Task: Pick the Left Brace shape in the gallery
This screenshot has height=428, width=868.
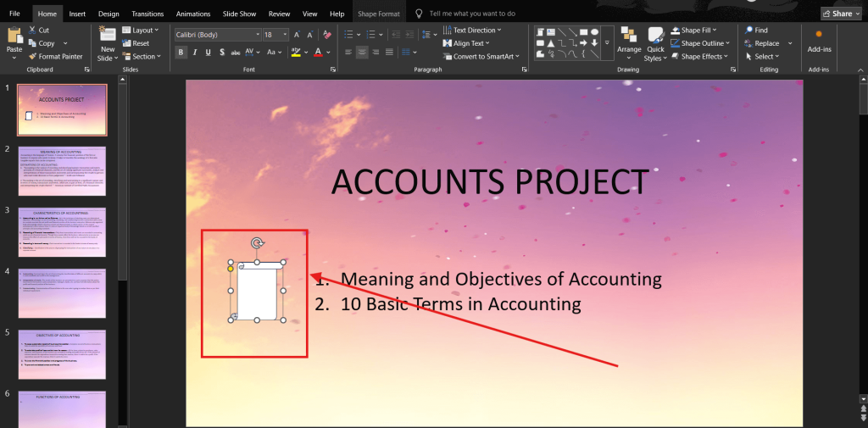Action: (x=583, y=53)
